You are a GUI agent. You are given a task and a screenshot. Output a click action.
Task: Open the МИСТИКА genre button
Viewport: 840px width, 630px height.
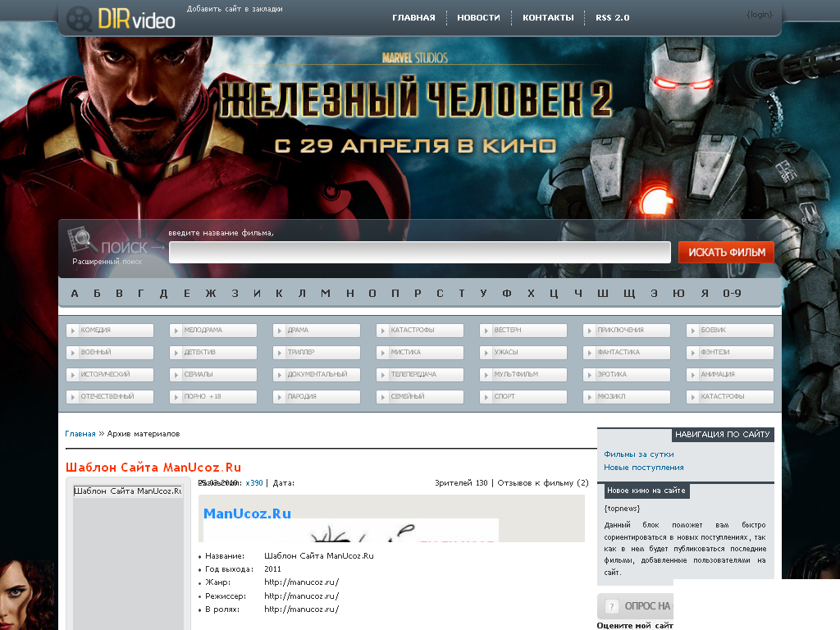[x=420, y=353]
